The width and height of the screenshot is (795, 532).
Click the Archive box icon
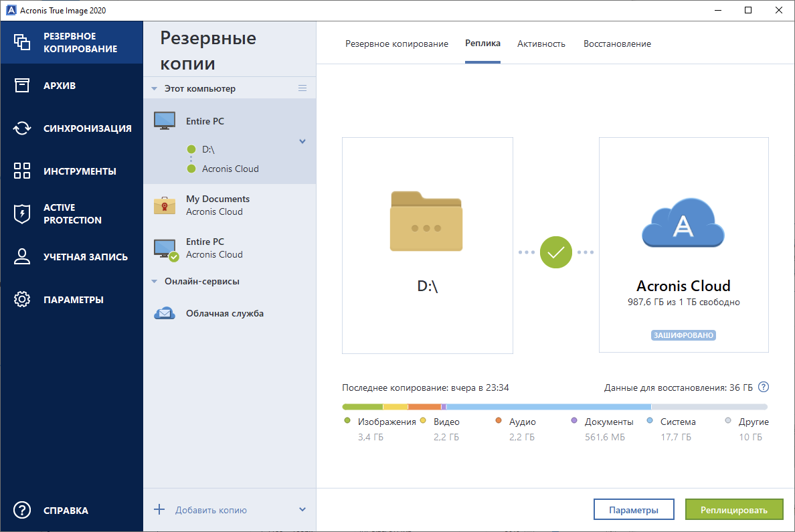pos(22,85)
